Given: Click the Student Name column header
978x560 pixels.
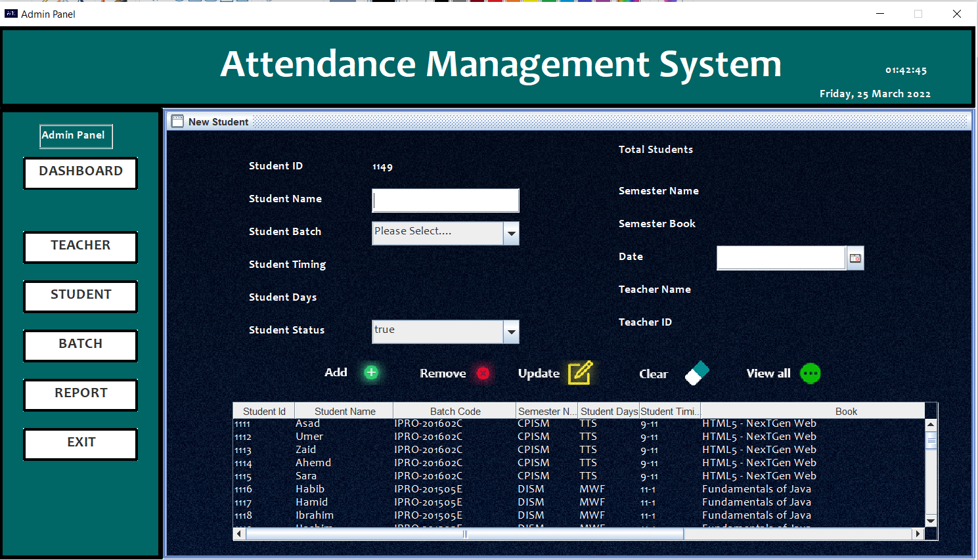Looking at the screenshot, I should pos(345,411).
